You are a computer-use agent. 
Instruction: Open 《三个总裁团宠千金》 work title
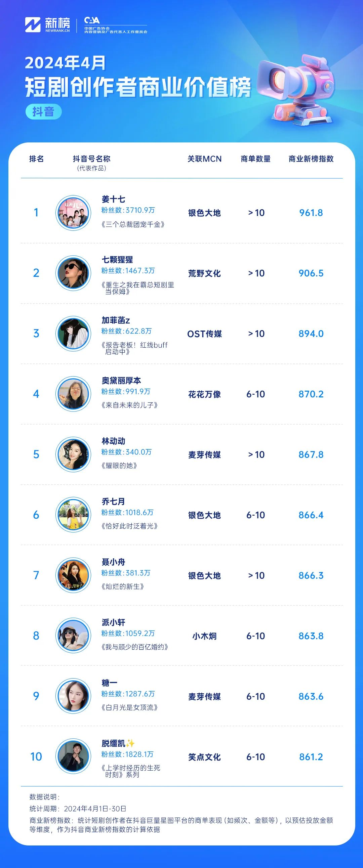133,224
